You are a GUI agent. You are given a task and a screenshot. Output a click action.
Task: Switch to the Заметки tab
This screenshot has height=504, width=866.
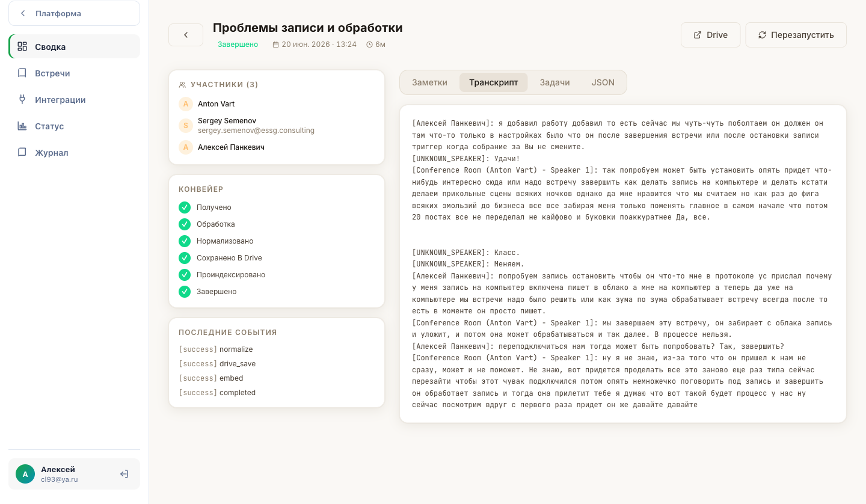pos(429,82)
